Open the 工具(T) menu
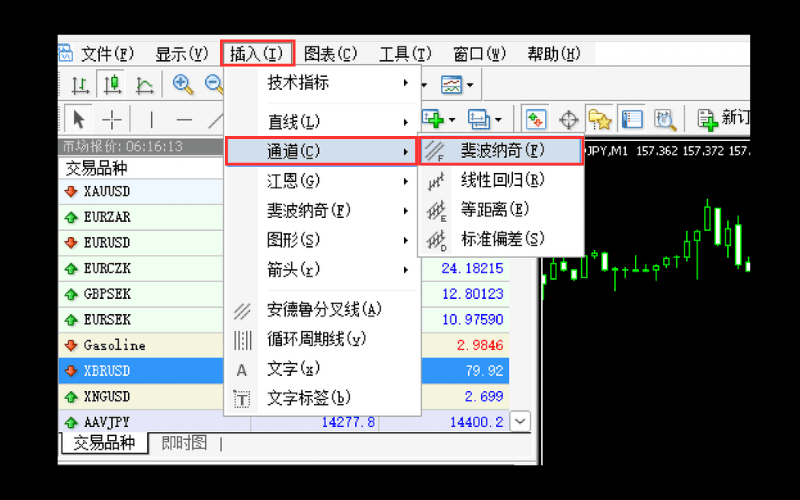Screen dimensions: 800x500 tap(405, 54)
